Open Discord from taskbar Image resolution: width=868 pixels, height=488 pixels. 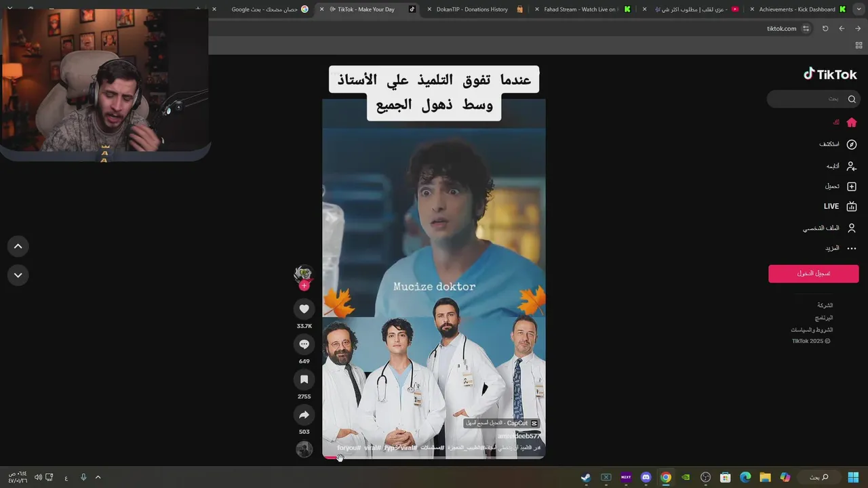(646, 477)
